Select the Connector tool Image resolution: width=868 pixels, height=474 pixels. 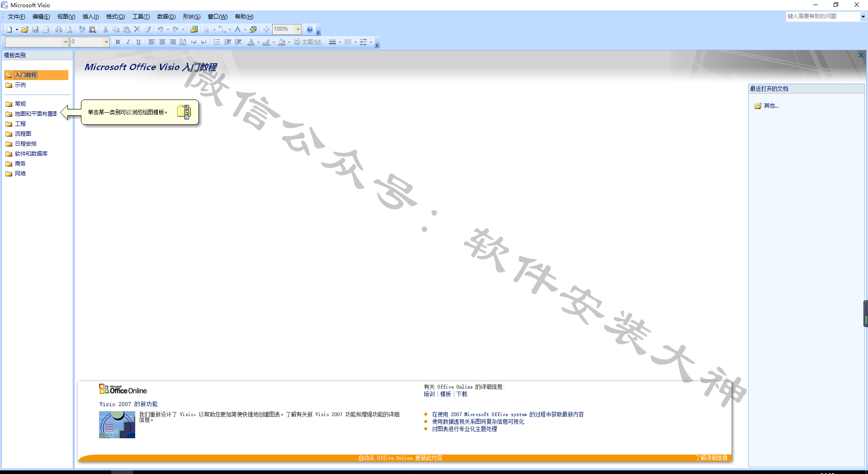tap(222, 29)
